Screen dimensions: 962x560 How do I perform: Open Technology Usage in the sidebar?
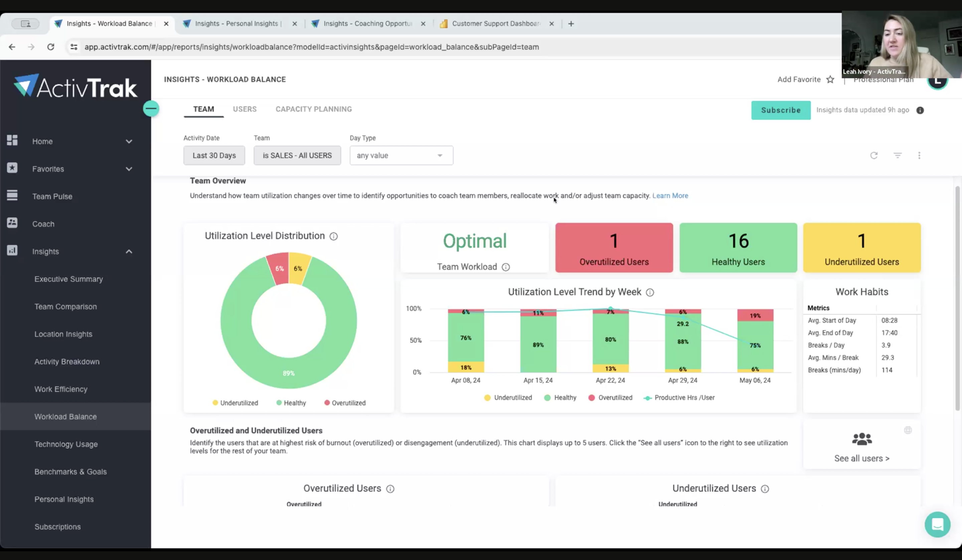coord(66,445)
